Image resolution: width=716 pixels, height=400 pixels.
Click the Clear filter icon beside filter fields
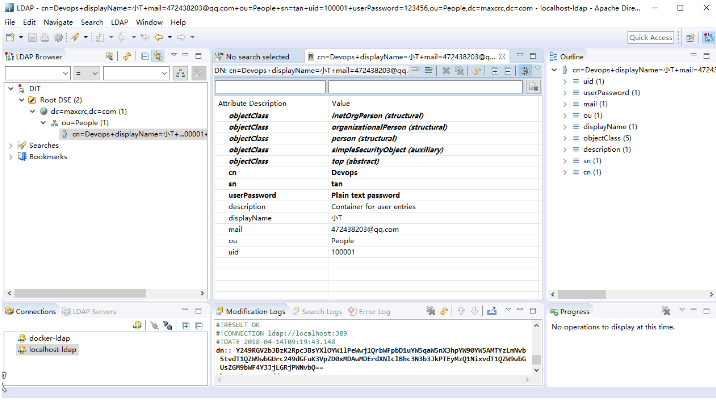(x=533, y=87)
